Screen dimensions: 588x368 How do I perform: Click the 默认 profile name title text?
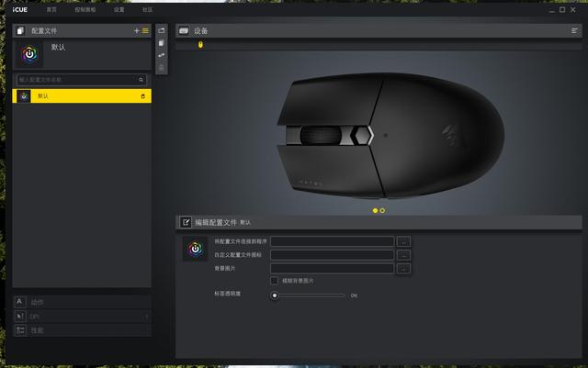(58, 47)
